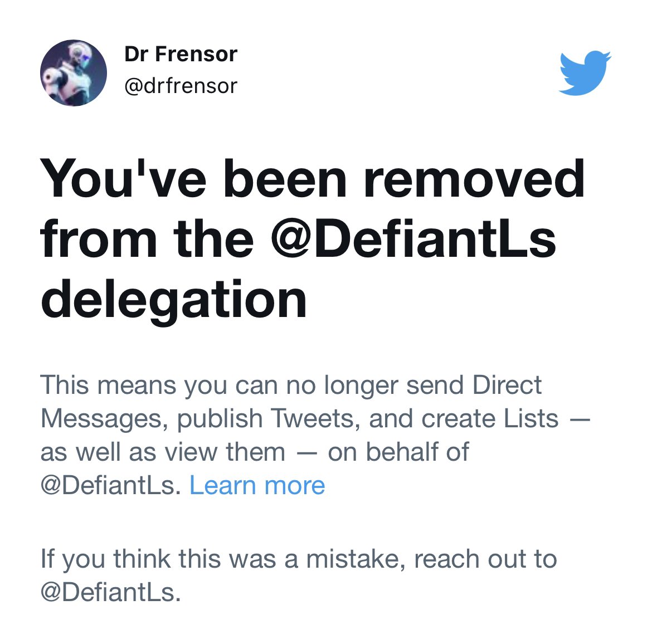Click the word "removed" in the headline
This screenshot has width=652, height=644.
point(474,179)
